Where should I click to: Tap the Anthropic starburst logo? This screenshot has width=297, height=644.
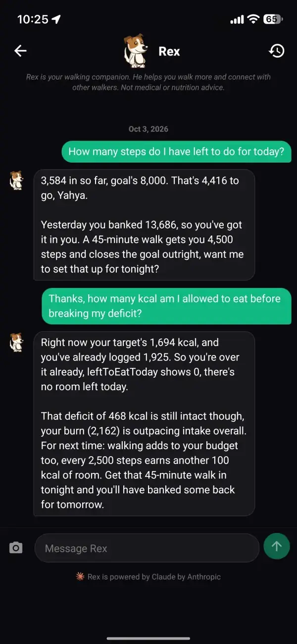click(x=80, y=577)
